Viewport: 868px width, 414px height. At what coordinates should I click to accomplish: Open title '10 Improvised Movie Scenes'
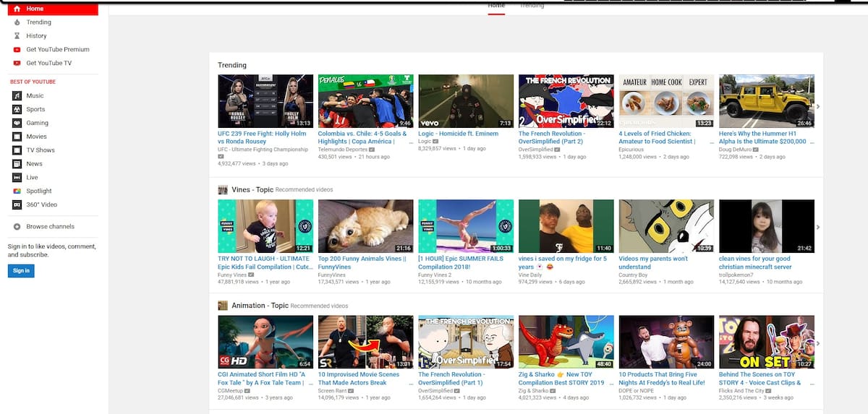point(359,379)
